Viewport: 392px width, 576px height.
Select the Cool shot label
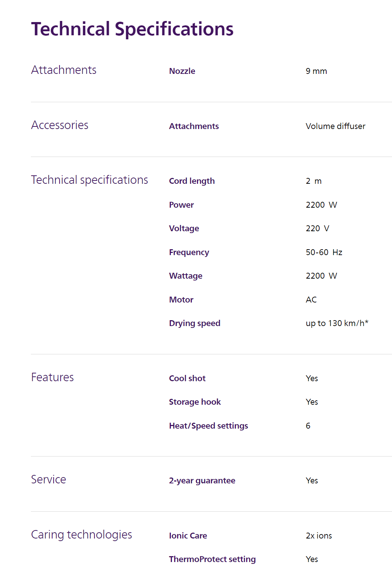point(187,378)
